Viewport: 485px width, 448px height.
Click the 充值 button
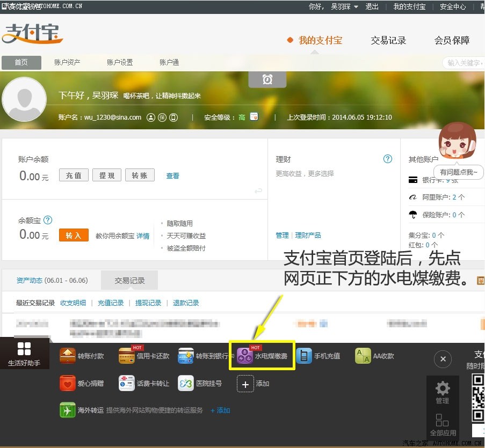coord(74,175)
